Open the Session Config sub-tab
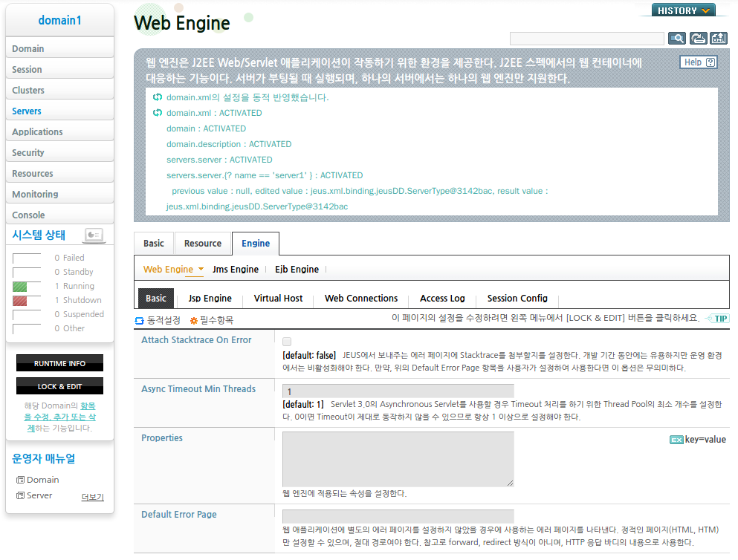This screenshot has height=560, width=738. tap(517, 299)
